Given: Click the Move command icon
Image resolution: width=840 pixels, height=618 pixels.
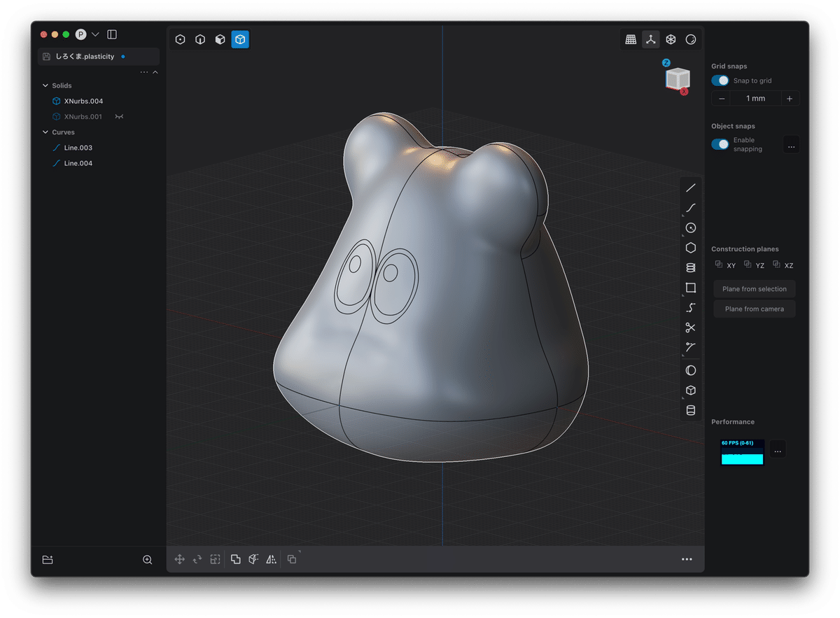Looking at the screenshot, I should click(x=180, y=559).
